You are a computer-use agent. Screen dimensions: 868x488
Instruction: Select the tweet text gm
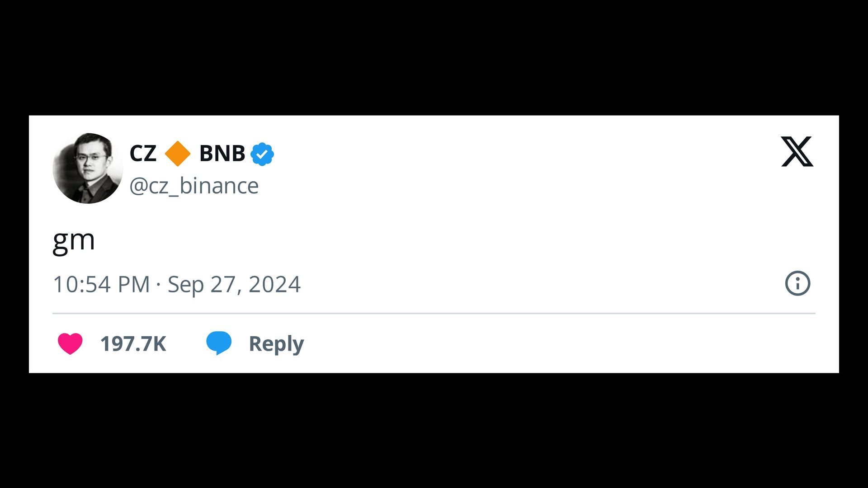[x=74, y=240]
